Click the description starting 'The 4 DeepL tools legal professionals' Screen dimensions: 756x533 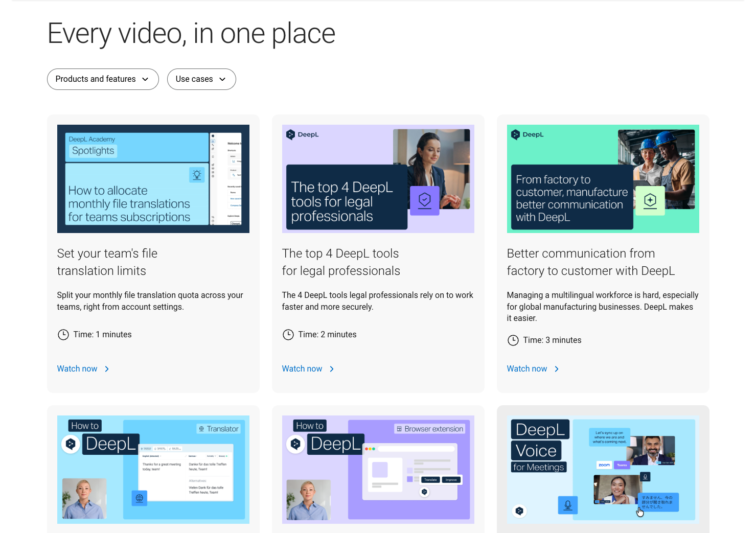point(378,301)
